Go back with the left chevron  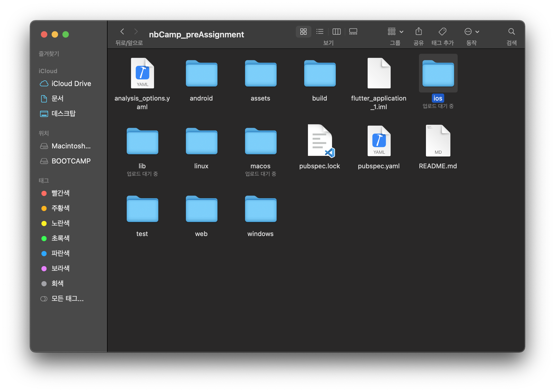[x=122, y=32]
